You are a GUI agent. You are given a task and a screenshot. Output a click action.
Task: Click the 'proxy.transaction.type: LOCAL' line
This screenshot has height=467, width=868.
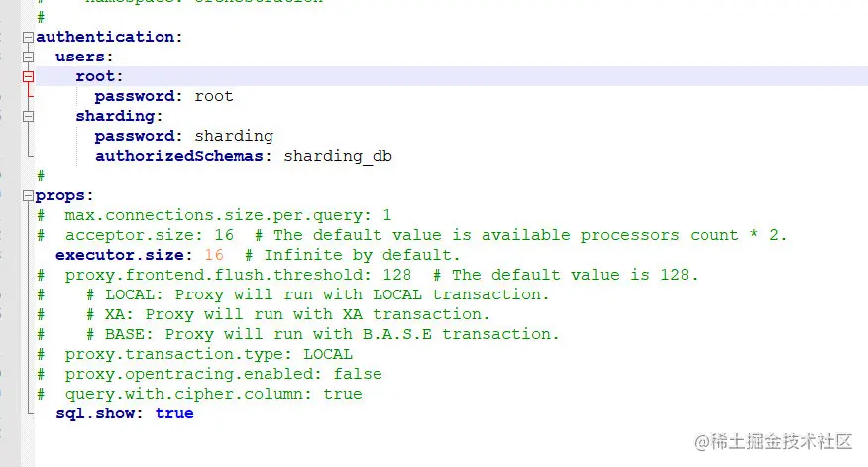pos(194,355)
